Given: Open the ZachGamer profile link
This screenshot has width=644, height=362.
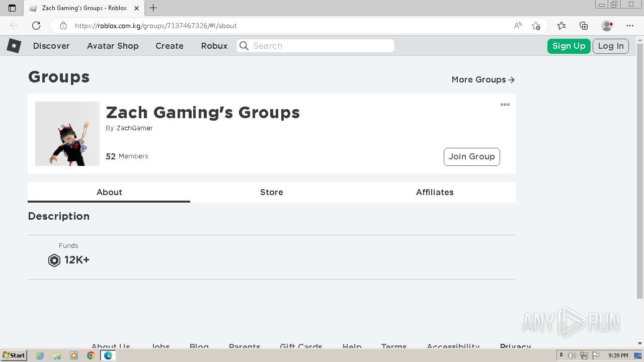Looking at the screenshot, I should pos(134,128).
